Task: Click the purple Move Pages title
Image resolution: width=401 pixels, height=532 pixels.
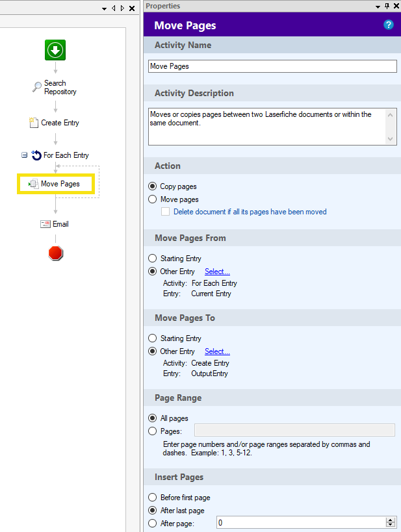Action: [x=185, y=25]
